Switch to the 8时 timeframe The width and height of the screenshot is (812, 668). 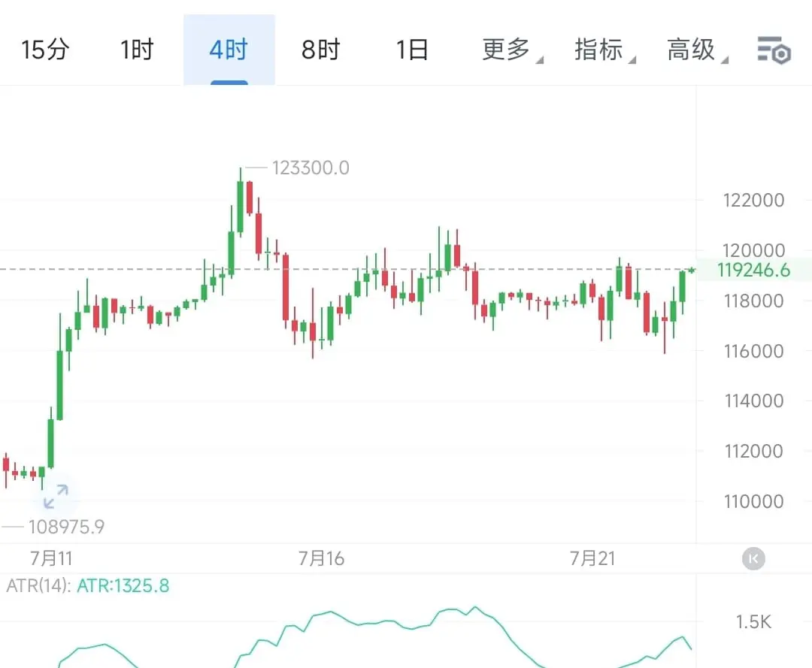pos(320,50)
